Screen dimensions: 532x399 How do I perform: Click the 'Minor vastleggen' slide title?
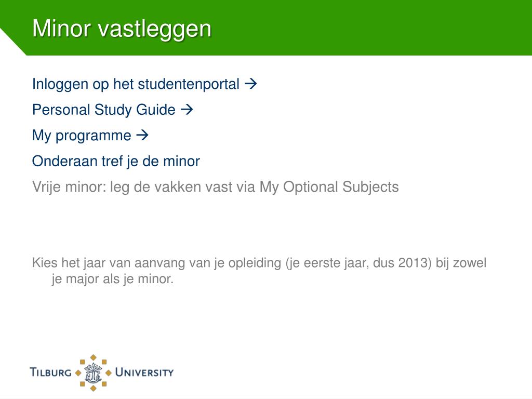tap(122, 28)
